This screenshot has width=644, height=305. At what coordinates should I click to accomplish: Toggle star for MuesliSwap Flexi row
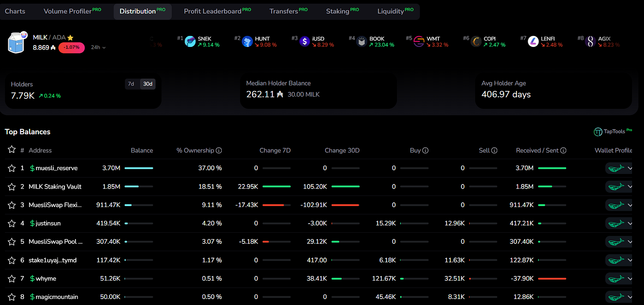click(11, 205)
